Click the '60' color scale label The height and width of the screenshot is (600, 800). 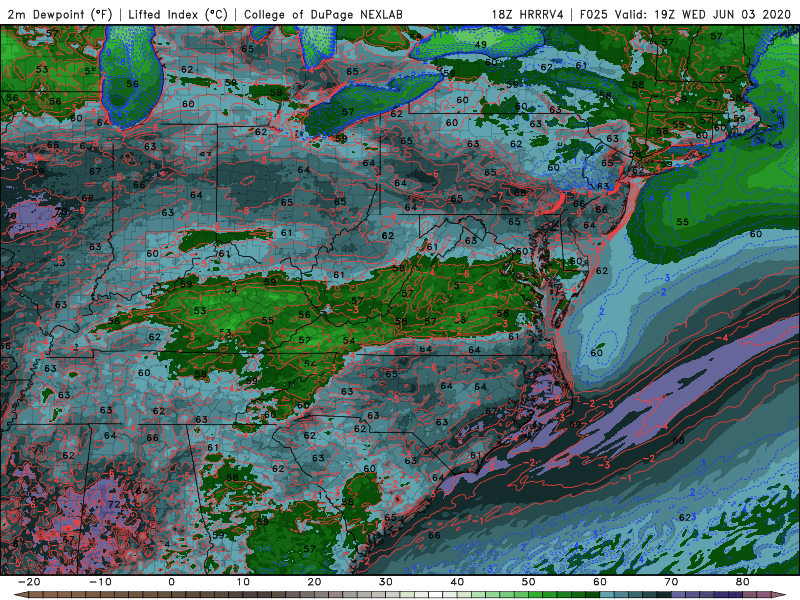pos(600,582)
